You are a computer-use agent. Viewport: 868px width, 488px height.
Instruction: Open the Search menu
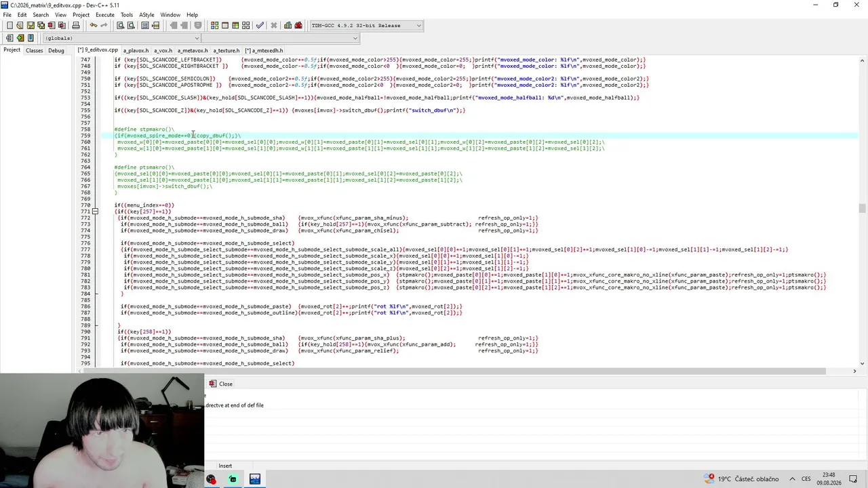(x=41, y=15)
